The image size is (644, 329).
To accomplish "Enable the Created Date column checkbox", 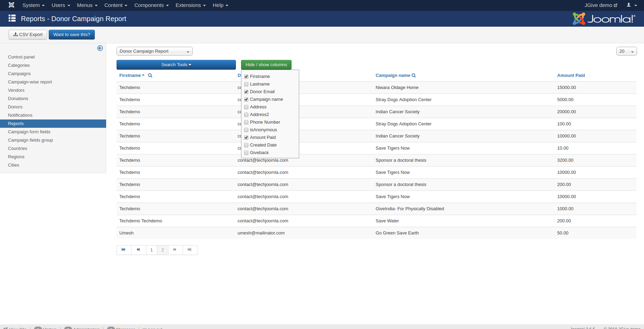I will pyautogui.click(x=246, y=145).
